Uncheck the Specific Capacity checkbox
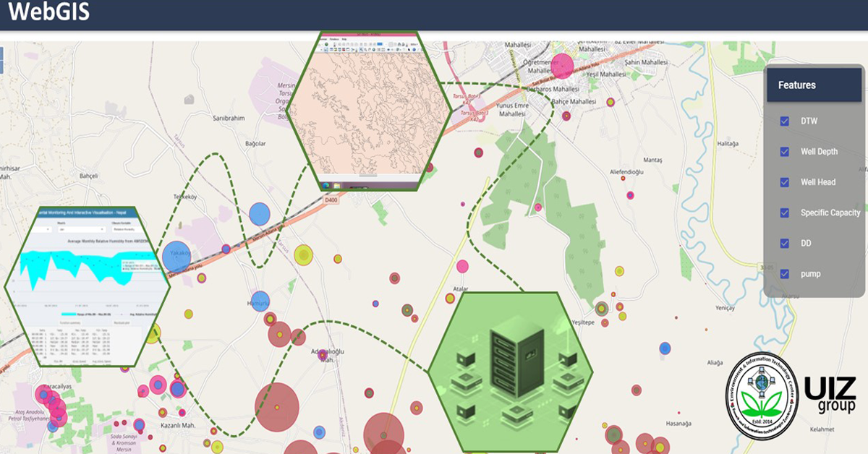This screenshot has height=454, width=868. (x=784, y=213)
